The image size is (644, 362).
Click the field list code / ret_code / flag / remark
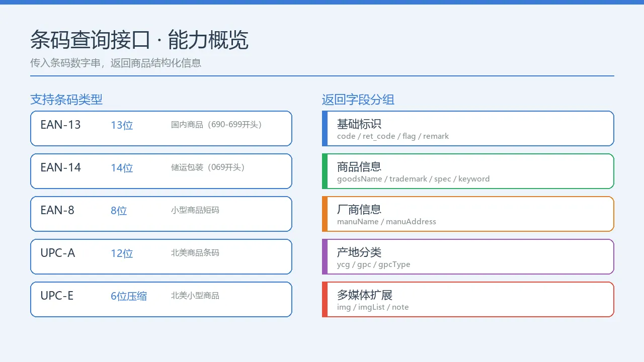[x=393, y=136]
